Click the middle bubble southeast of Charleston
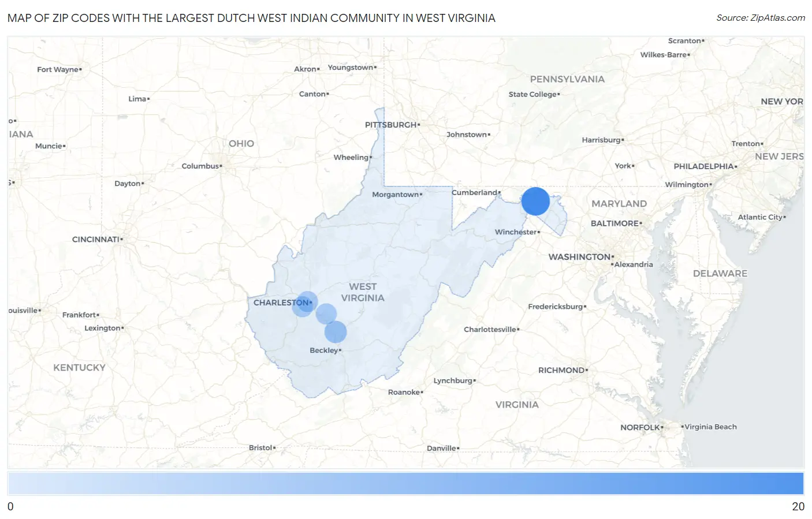812x519 pixels. pyautogui.click(x=326, y=313)
